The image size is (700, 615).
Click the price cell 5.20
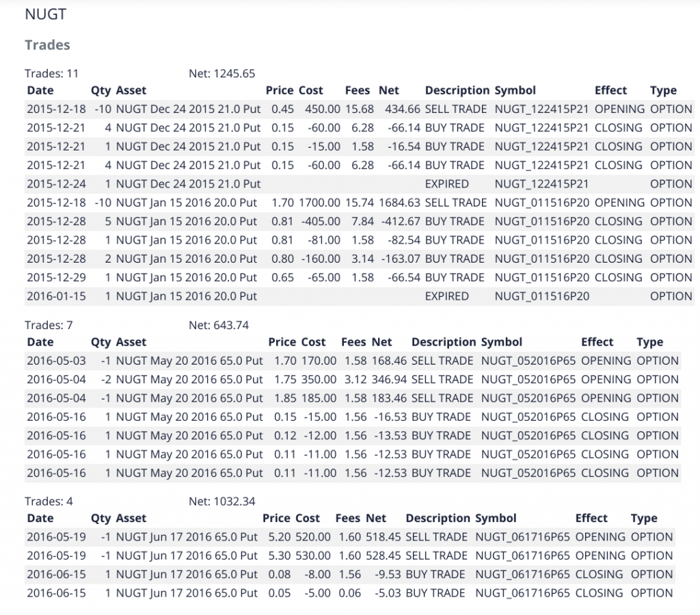click(x=280, y=537)
